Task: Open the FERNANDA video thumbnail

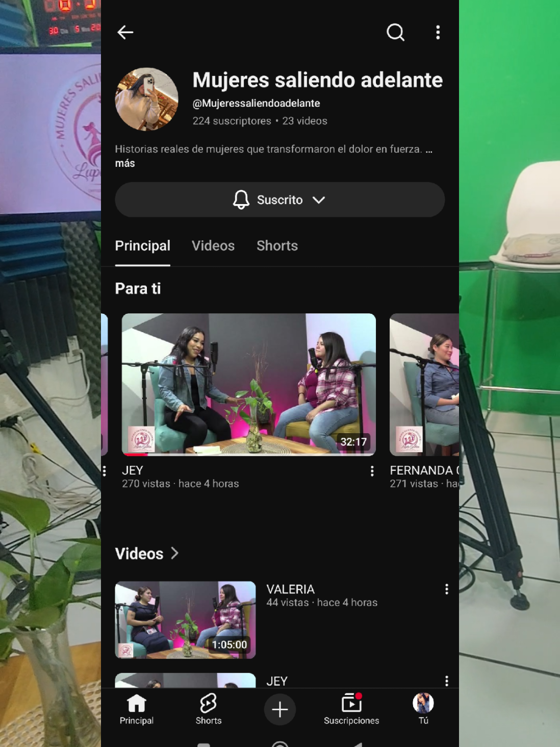Action: tap(424, 385)
